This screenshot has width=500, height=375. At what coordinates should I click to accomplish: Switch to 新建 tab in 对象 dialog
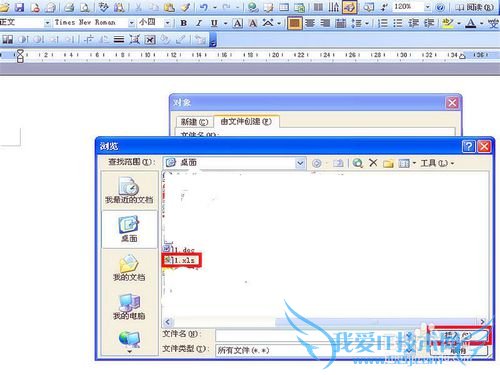point(194,122)
